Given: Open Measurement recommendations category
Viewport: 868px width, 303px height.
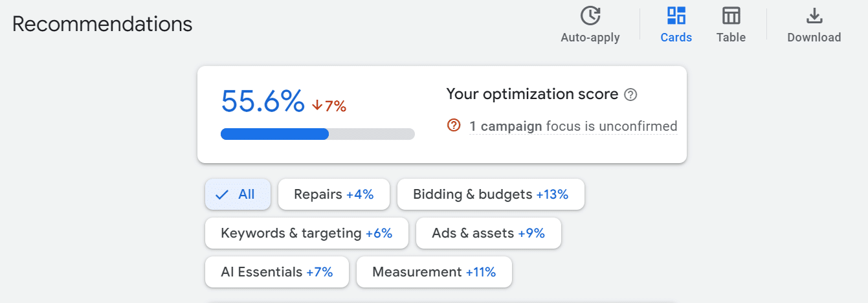Looking at the screenshot, I should (x=434, y=272).
